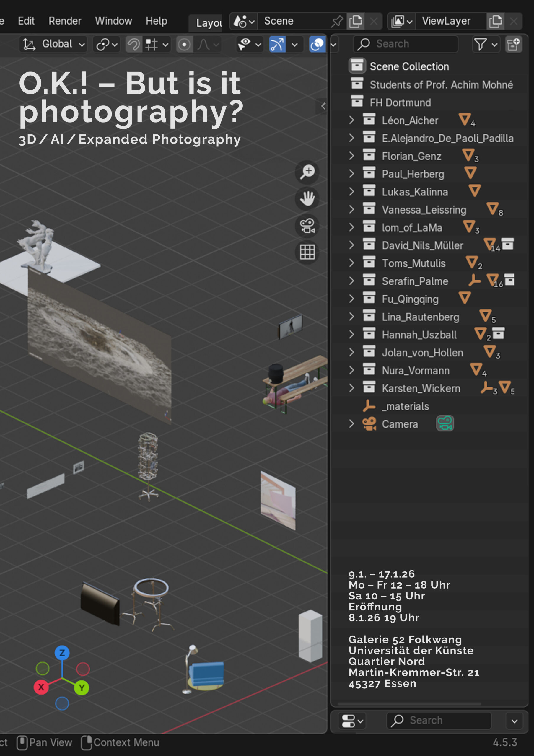This screenshot has height=756, width=534.
Task: Click the blue Z axis gizmo
Action: pos(62,653)
